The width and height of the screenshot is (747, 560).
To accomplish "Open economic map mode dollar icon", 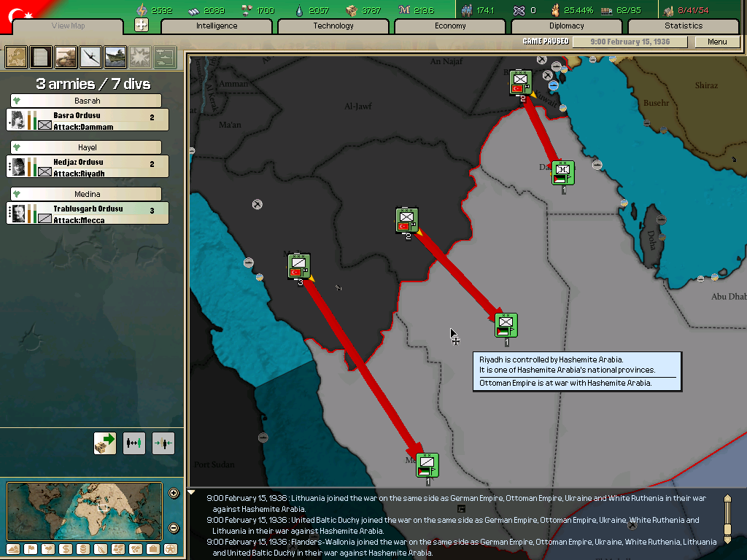I will click(66, 548).
